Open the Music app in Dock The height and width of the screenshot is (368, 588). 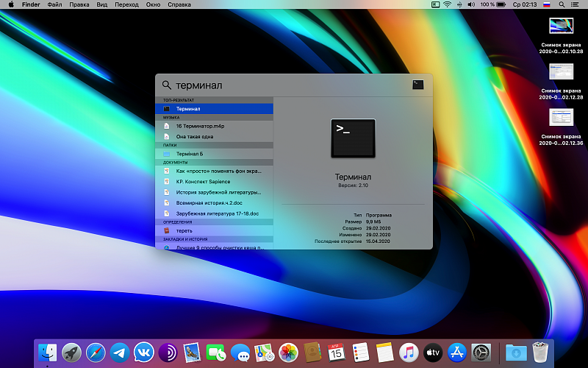[x=409, y=353]
